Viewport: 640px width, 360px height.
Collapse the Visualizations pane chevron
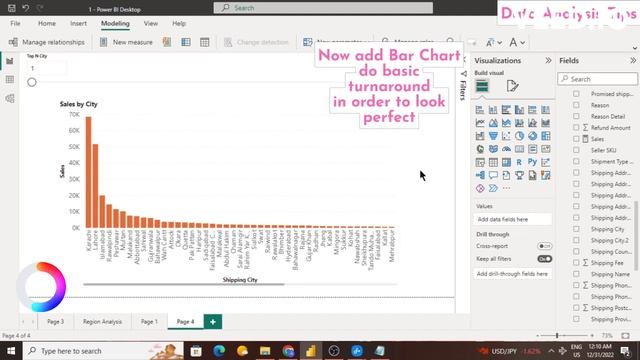[x=548, y=60]
